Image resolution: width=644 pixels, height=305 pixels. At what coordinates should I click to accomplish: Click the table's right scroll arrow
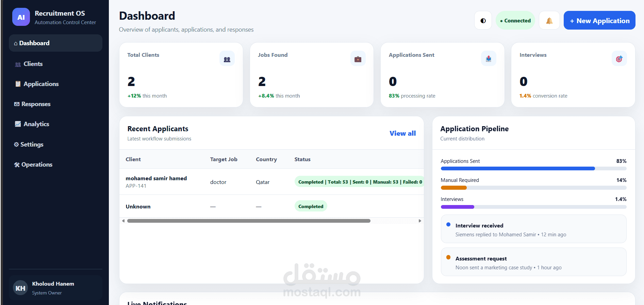[420, 221]
